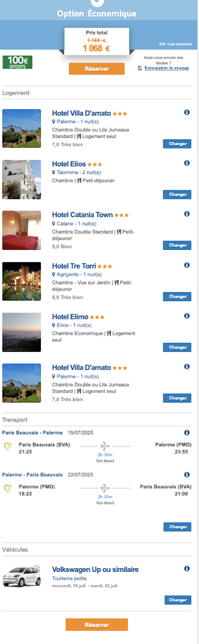Open Enregistrer le voyage link
The image size is (199, 644).
coord(167,68)
